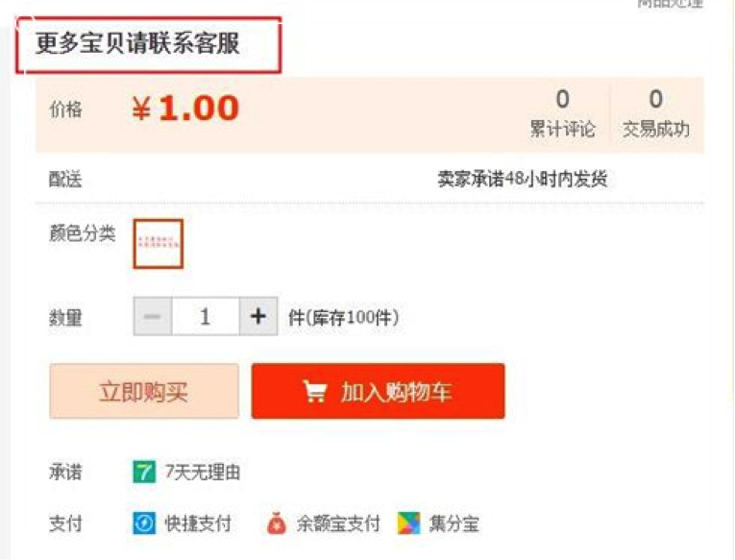The height and width of the screenshot is (560, 735).
Task: Click the 卖家承诺48小时内发货 shipping promise
Action: pyautogui.click(x=523, y=179)
